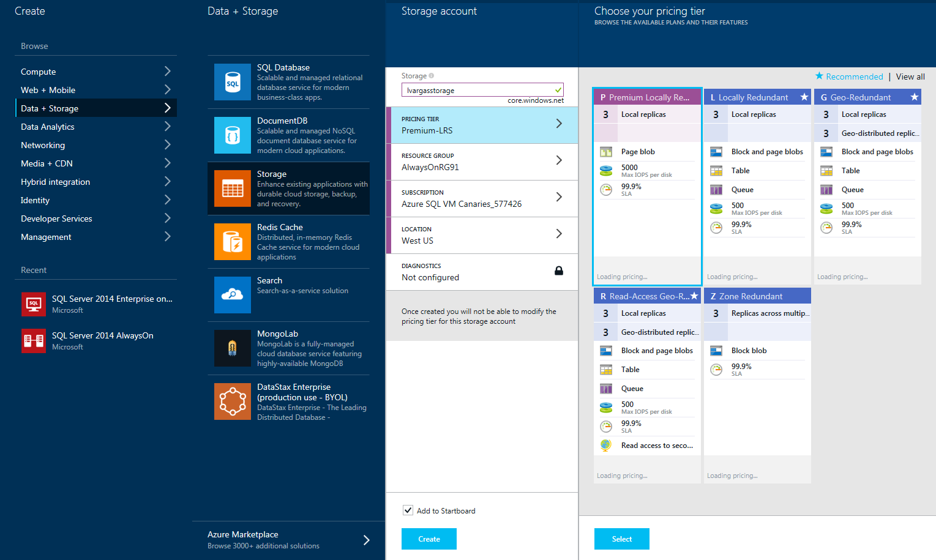Image resolution: width=936 pixels, height=560 pixels.
Task: Click the Select pricing tier button
Action: click(621, 539)
